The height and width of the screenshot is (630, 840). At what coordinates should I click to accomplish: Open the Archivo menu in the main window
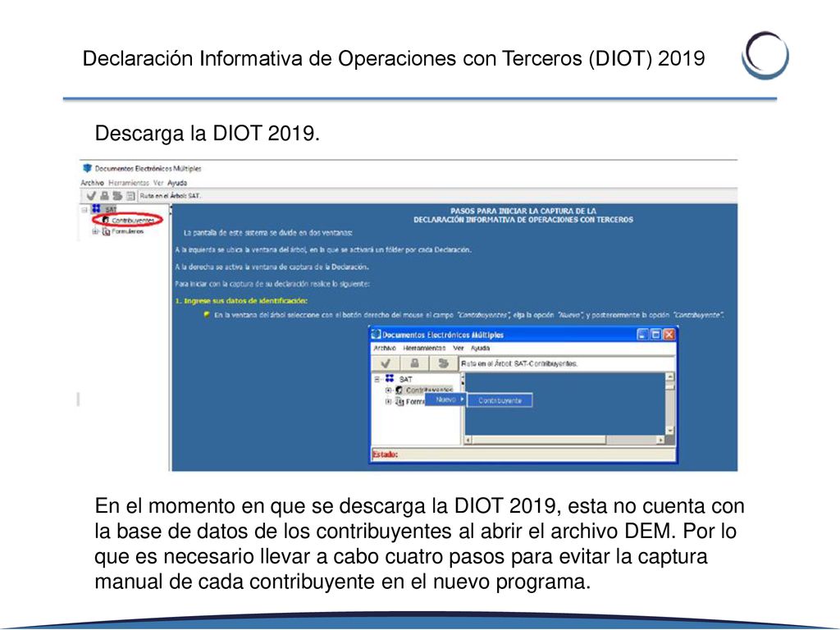(x=92, y=183)
